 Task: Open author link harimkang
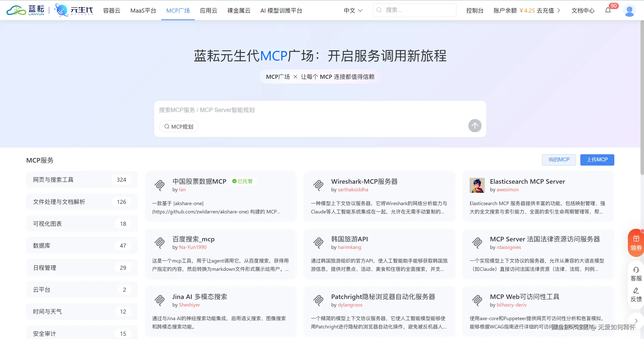(349, 247)
